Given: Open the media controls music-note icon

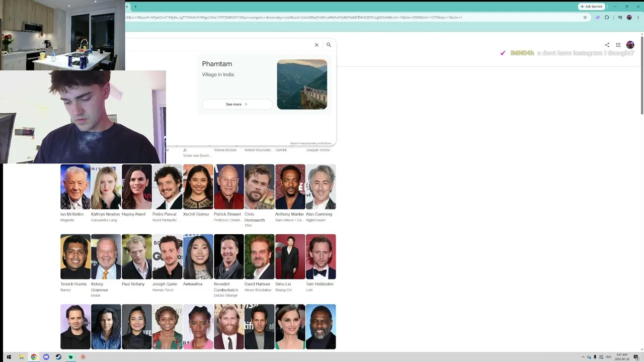Looking at the screenshot, I should 620,17.
